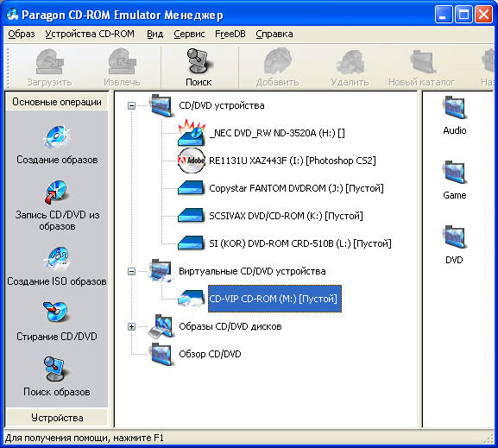Click the CD/DVD устройства node icon
This screenshot has width=498, height=448.
(x=162, y=105)
